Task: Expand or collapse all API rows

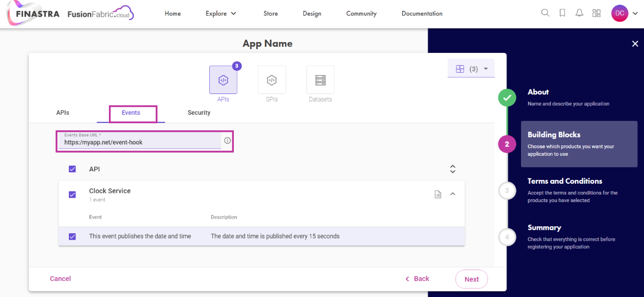Action: click(x=453, y=169)
